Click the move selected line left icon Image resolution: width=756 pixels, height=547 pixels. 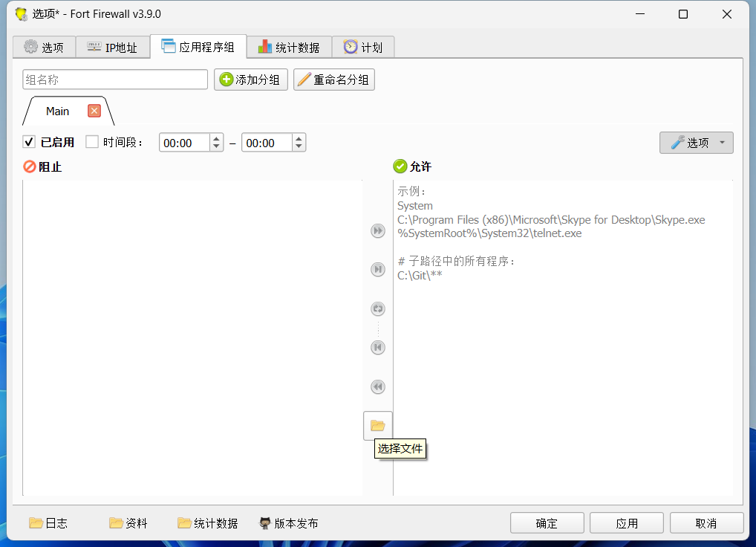377,347
